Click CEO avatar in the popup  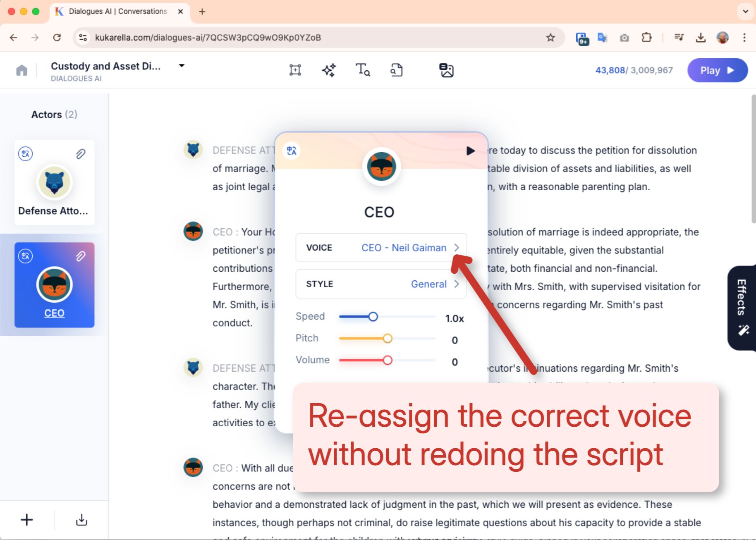[381, 167]
